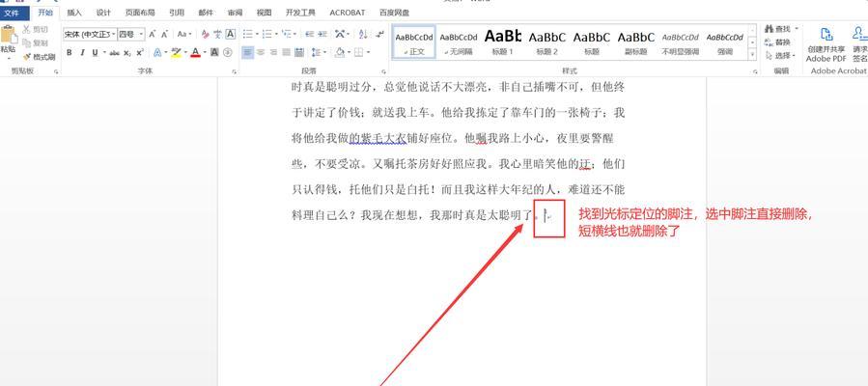The width and height of the screenshot is (868, 386).
Task: Click the Enclose Characters (circled 字) icon
Action: pyautogui.click(x=227, y=52)
